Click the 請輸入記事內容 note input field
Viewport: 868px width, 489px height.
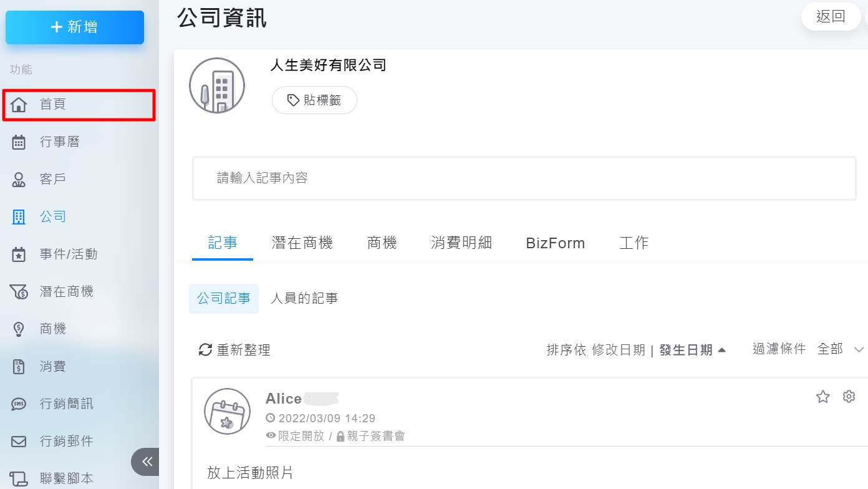[x=524, y=178]
